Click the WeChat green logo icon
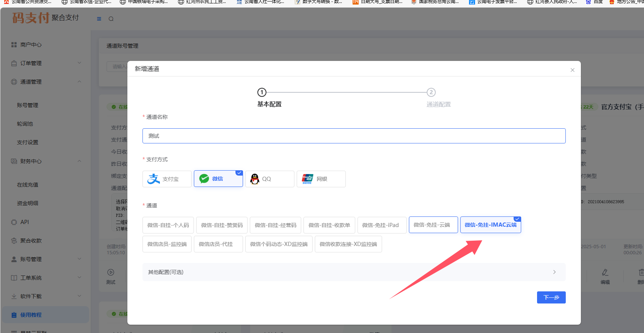The width and height of the screenshot is (644, 333). 204,179
